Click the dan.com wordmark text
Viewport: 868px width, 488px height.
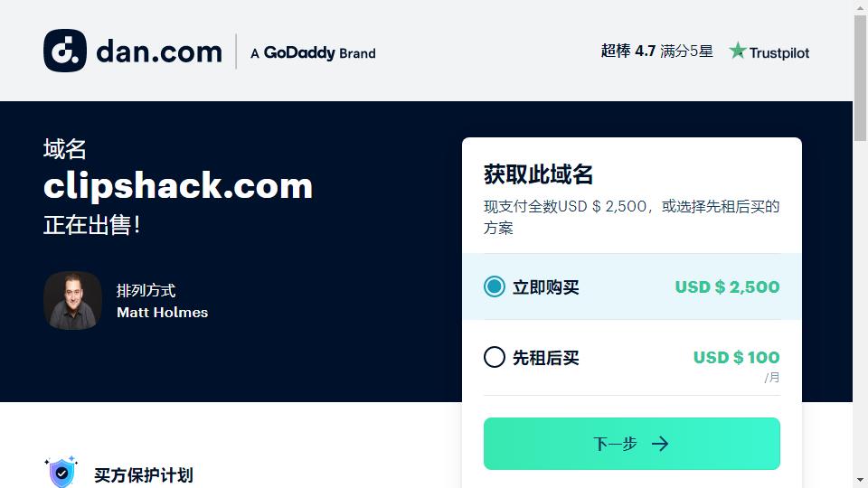(159, 52)
